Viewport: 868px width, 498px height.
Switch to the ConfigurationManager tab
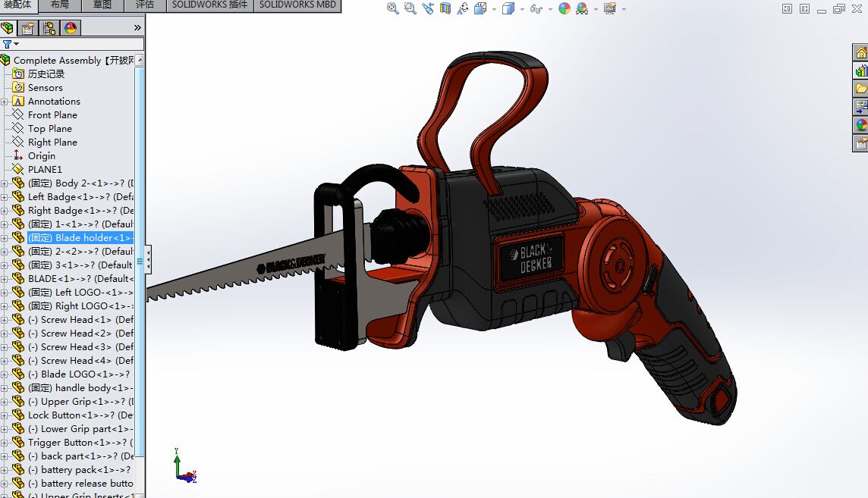coord(49,28)
